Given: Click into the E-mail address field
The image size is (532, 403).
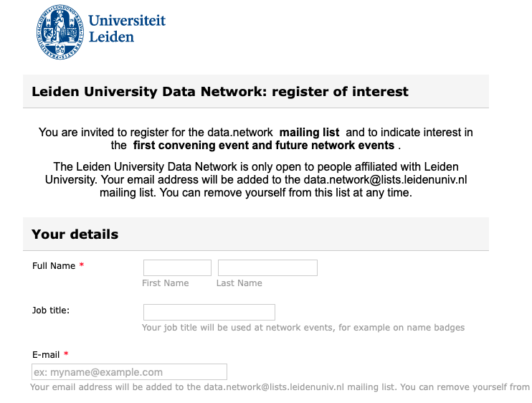Looking at the screenshot, I should point(129,371).
